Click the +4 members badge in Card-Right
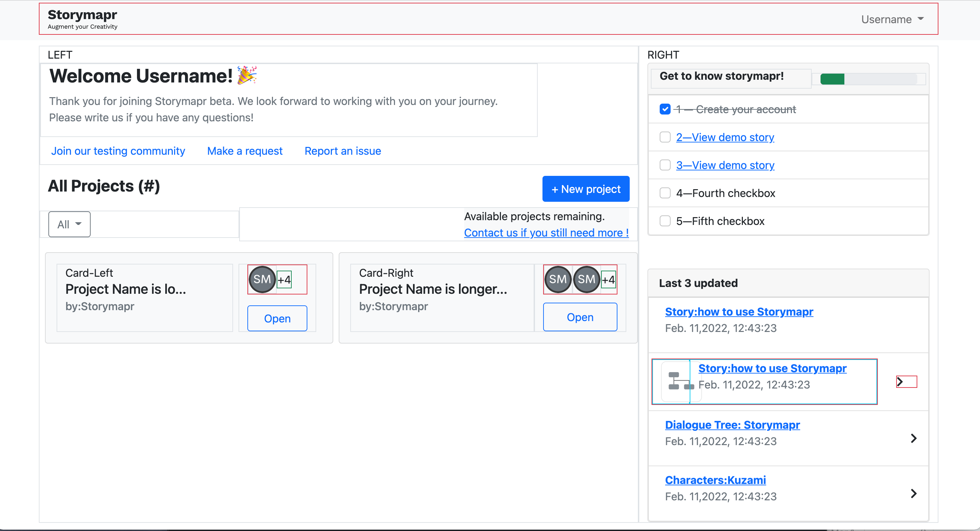The width and height of the screenshot is (980, 531). pyautogui.click(x=608, y=280)
